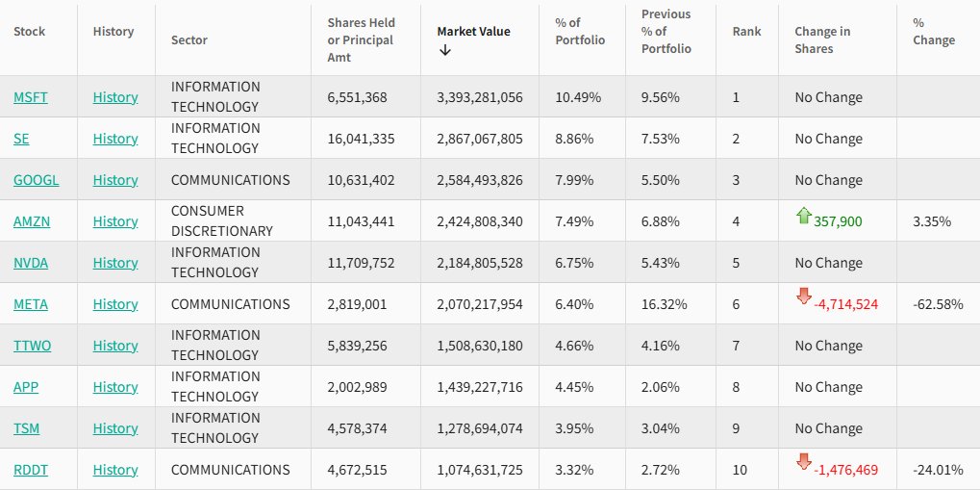Open History for the TSM holding
This screenshot has height=490, width=980.
pos(115,428)
